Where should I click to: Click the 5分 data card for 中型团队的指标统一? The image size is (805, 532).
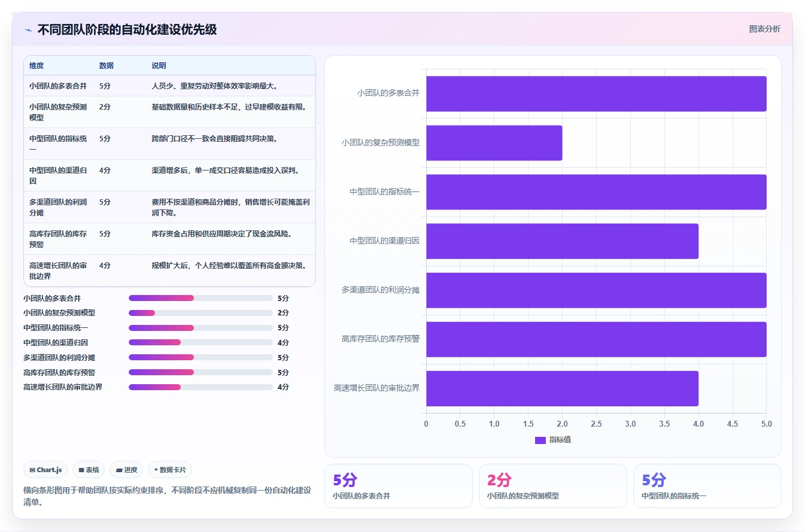tap(707, 486)
